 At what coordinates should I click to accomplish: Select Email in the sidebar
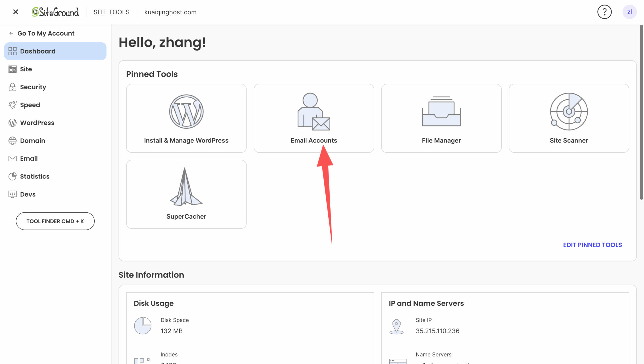(x=29, y=158)
